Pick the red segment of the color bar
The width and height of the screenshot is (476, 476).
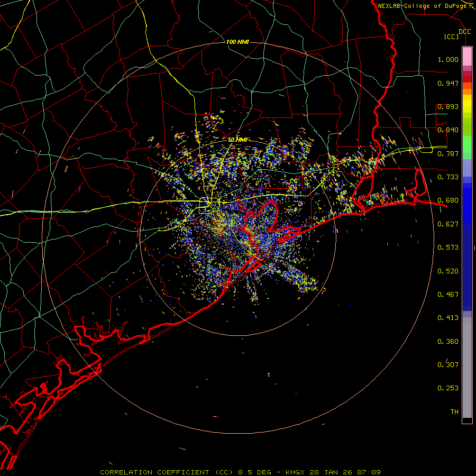click(467, 79)
